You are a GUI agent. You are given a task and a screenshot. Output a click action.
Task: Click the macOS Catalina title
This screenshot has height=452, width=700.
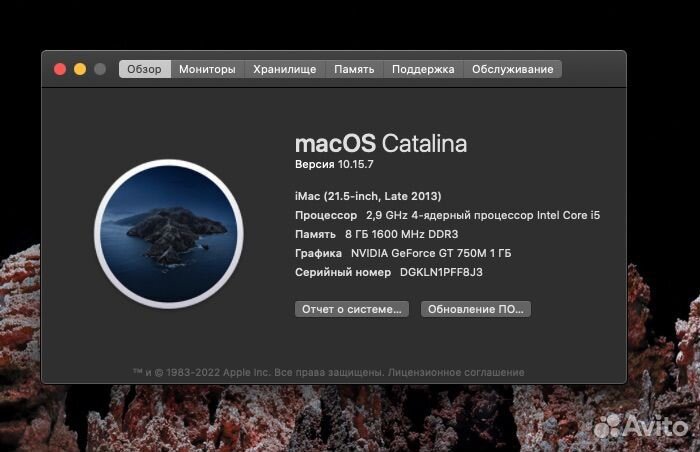(x=381, y=144)
